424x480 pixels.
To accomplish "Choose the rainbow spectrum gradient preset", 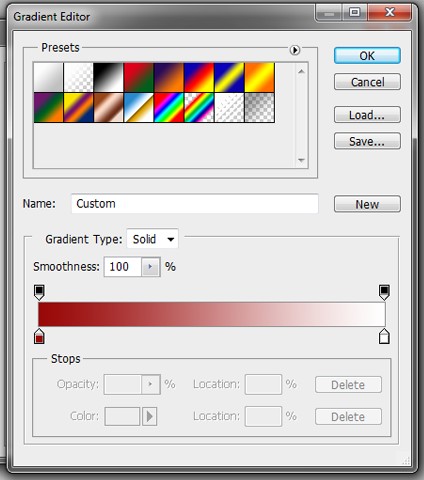I will click(169, 108).
